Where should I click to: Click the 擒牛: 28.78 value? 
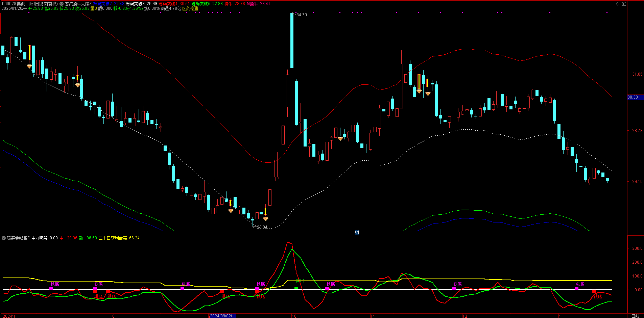click(235, 4)
